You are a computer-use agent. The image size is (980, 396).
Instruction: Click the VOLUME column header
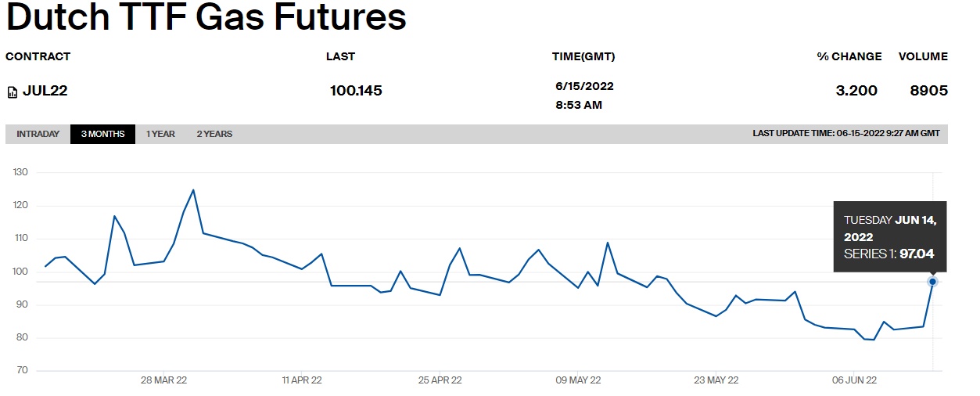[x=923, y=56]
